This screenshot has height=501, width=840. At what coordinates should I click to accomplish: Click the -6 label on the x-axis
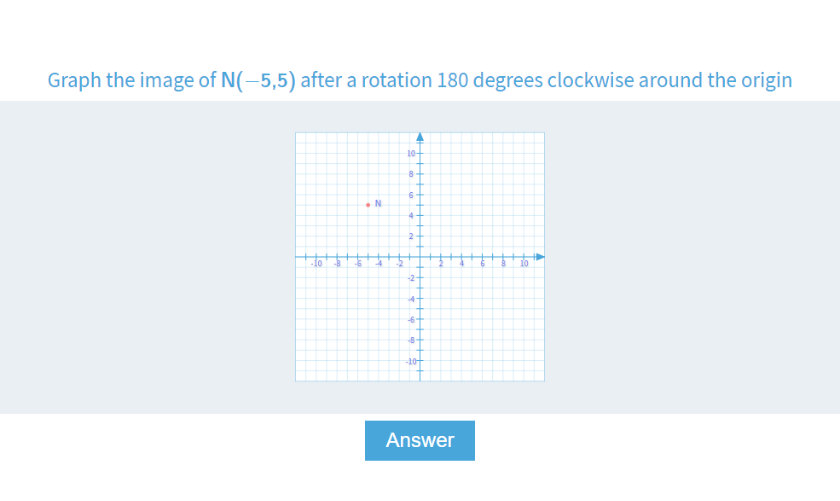[357, 265]
